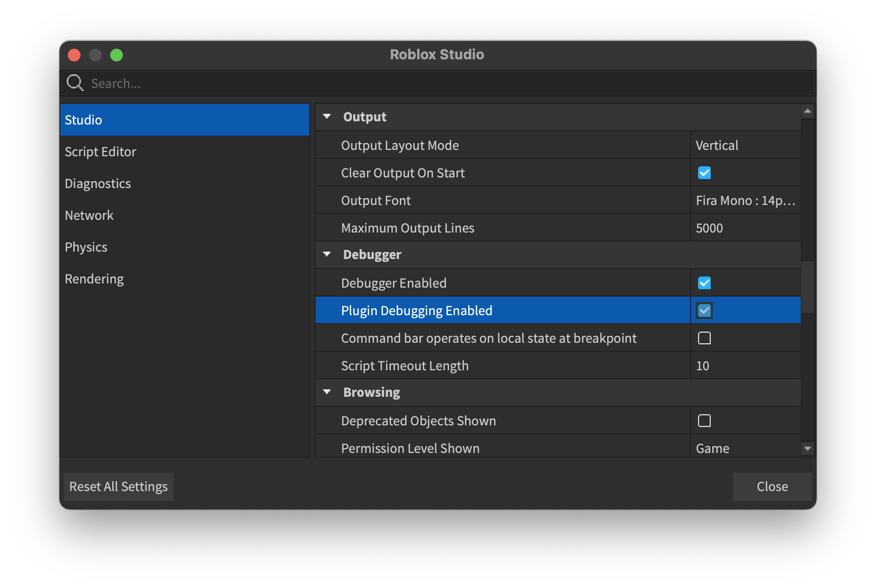This screenshot has width=876, height=588.
Task: Select the Output Font row label
Action: (376, 200)
